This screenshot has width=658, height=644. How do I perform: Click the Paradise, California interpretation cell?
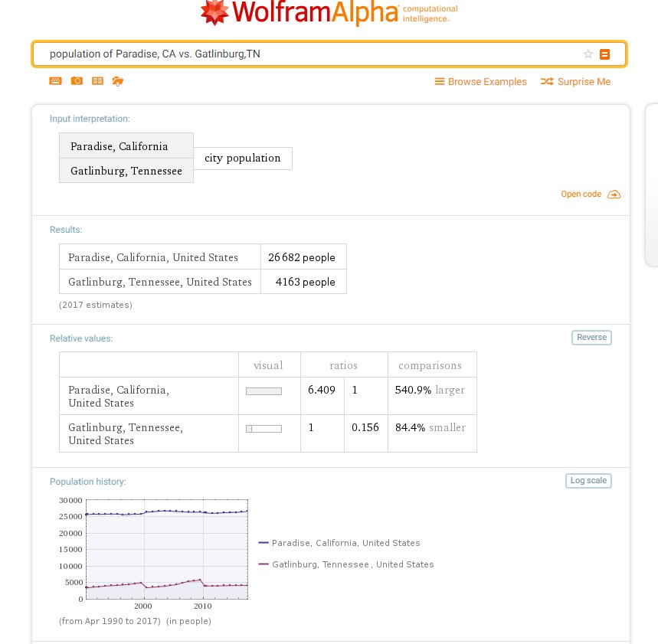tap(126, 146)
